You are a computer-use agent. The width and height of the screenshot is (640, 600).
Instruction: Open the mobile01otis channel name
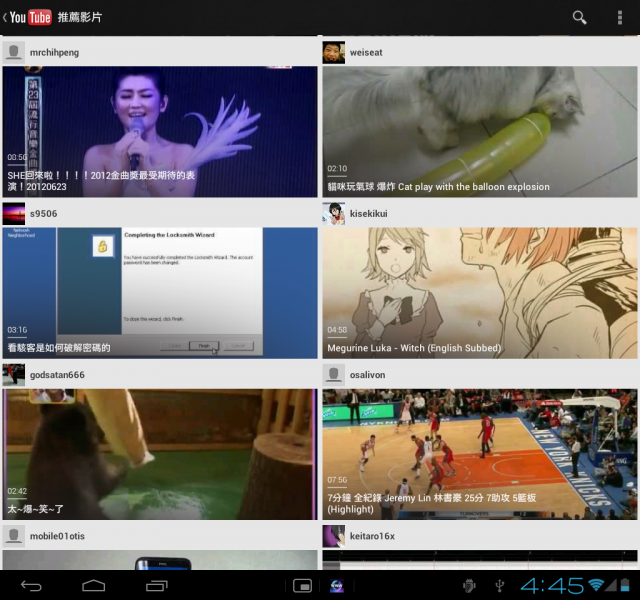click(x=57, y=536)
